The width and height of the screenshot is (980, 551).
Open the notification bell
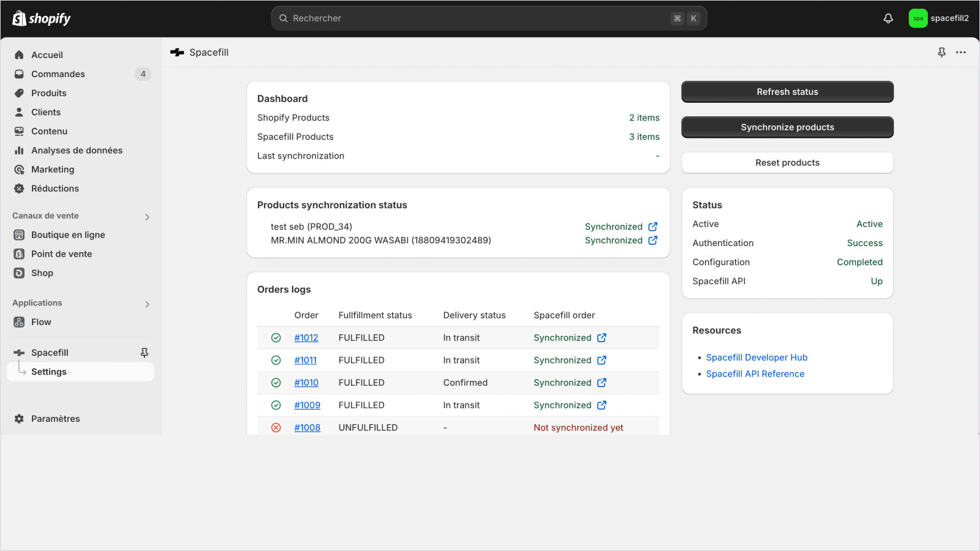[x=888, y=18]
